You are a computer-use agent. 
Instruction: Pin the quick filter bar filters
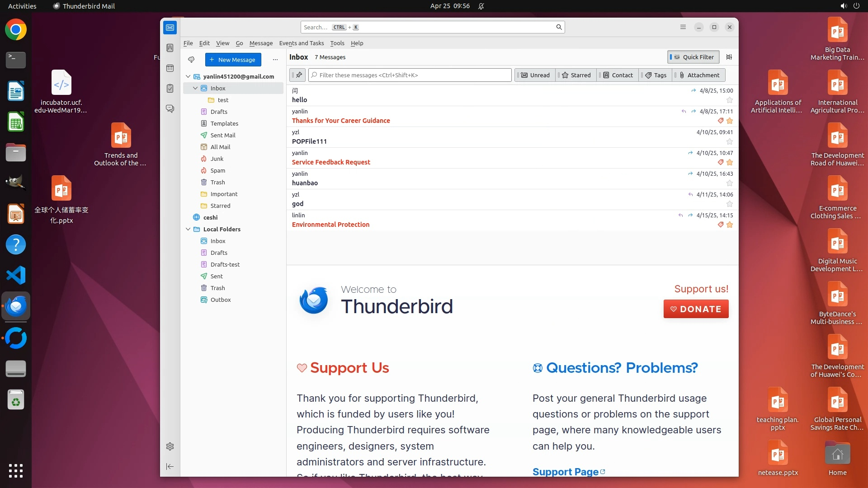pos(298,75)
